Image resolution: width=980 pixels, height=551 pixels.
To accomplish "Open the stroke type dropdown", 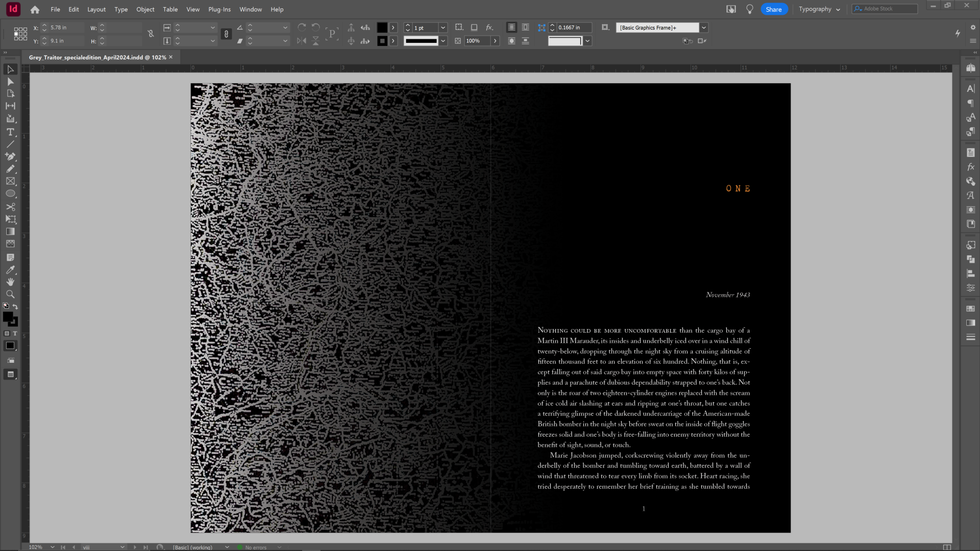I will (x=443, y=41).
